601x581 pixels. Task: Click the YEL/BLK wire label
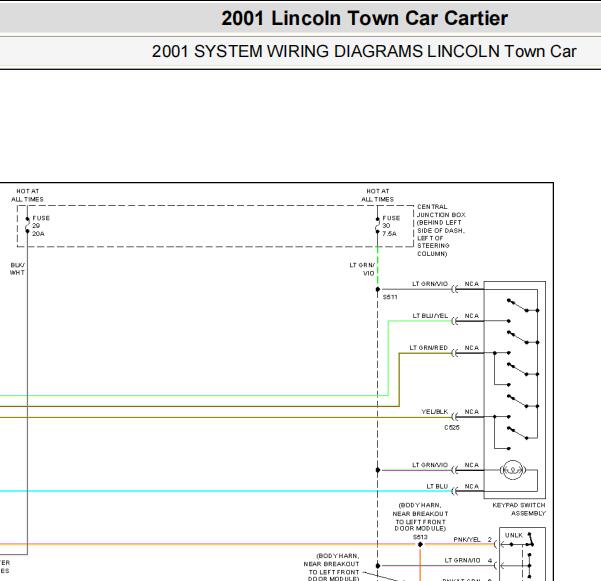click(431, 411)
